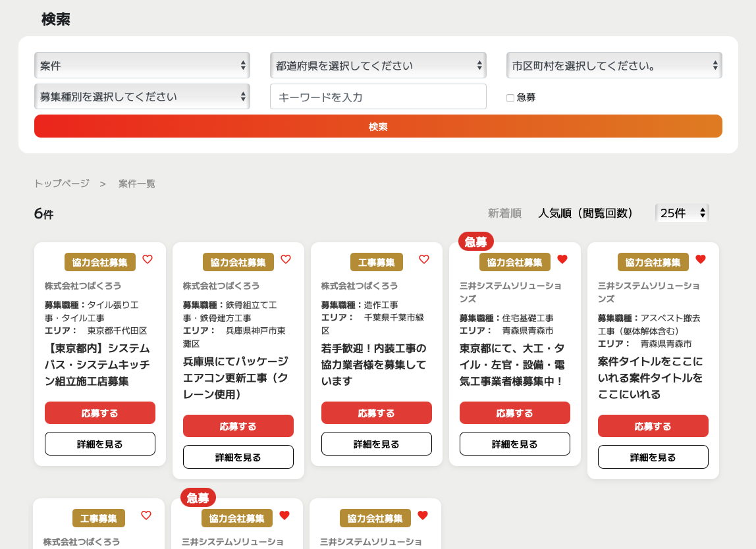This screenshot has height=549, width=756.
Task: Click heart on bottom-left 工事募集 card
Action: coord(146,515)
